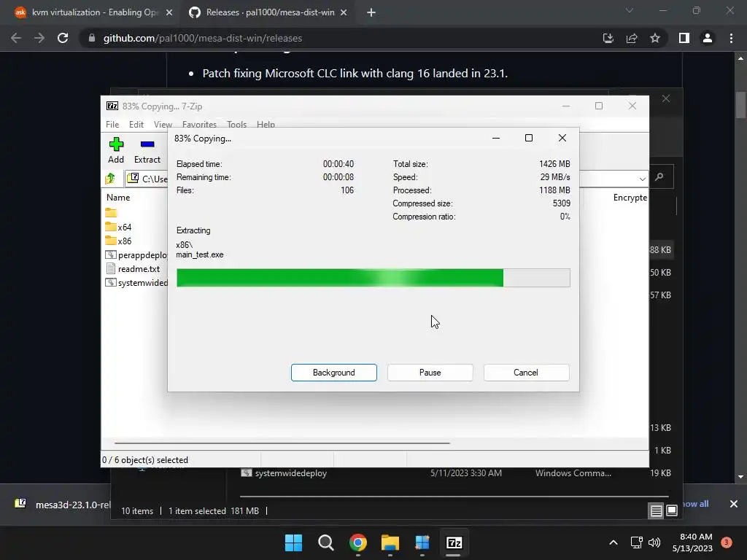Click the Extract blue minus icon in 7-Zip

[x=147, y=144]
